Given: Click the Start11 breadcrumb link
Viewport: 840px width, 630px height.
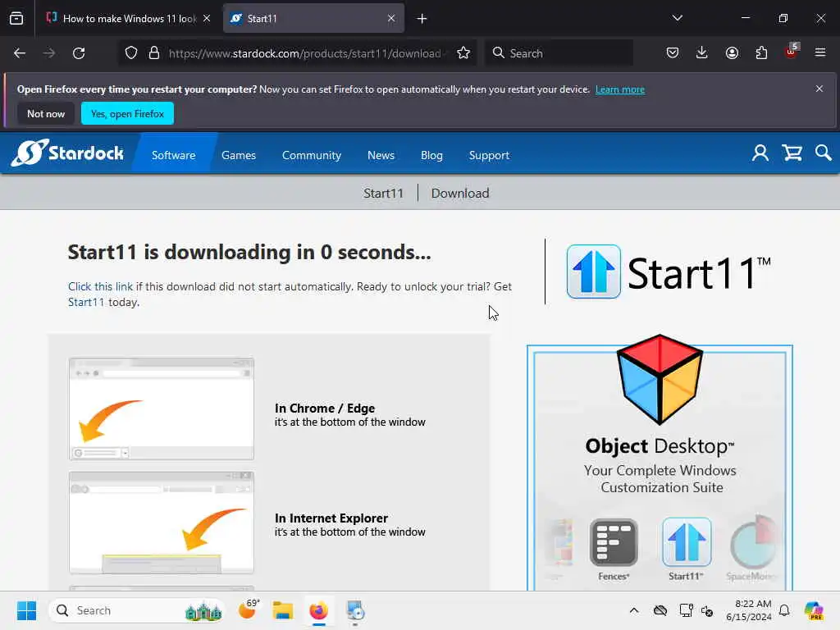Looking at the screenshot, I should [x=383, y=194].
